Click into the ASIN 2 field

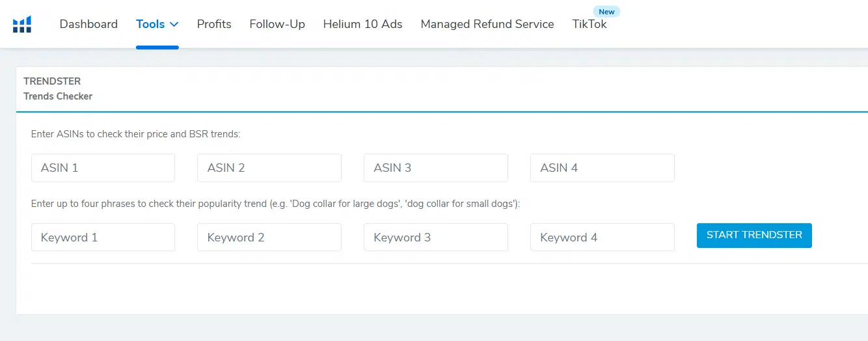tap(269, 168)
